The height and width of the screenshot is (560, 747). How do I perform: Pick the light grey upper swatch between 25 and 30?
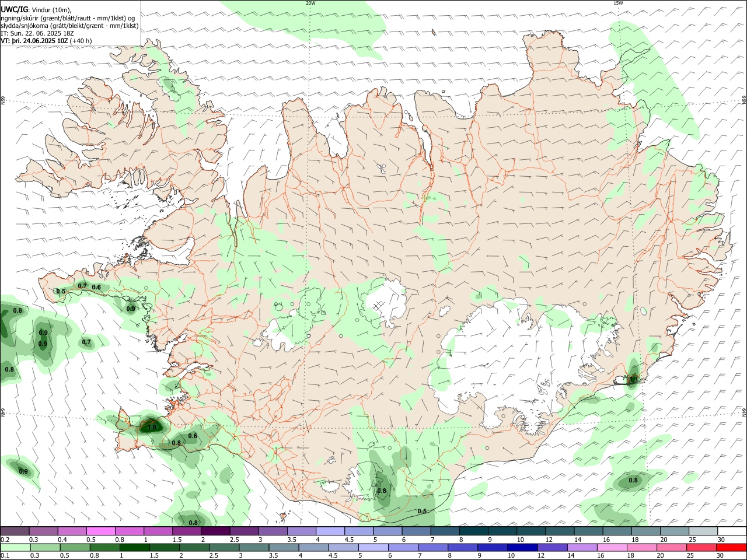pyautogui.click(x=703, y=531)
